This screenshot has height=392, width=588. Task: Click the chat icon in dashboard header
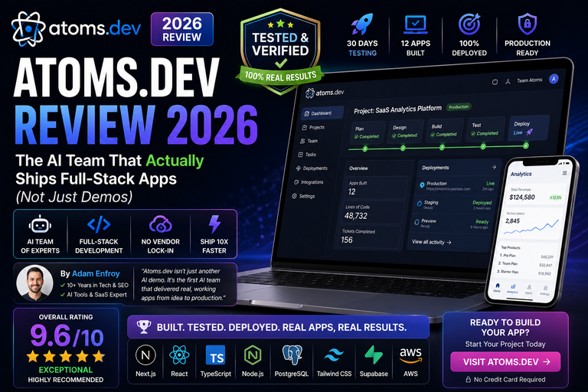pos(495,82)
